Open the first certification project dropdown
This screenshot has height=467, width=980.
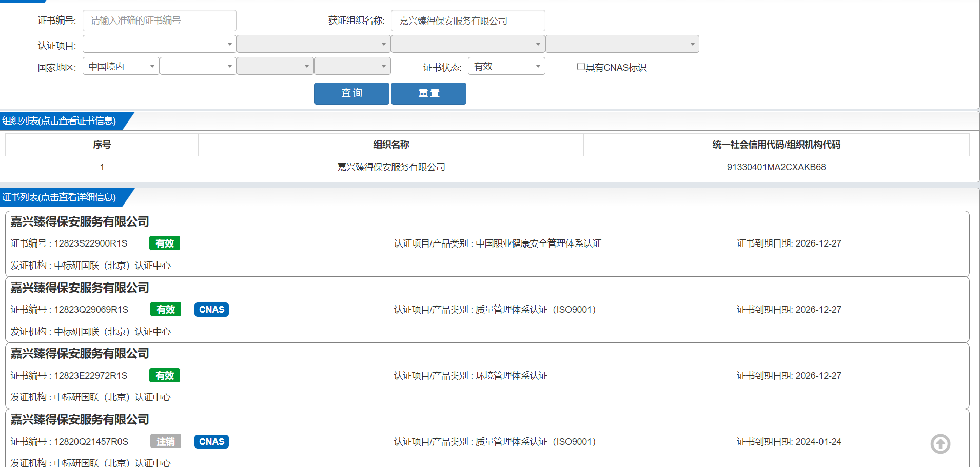point(159,44)
